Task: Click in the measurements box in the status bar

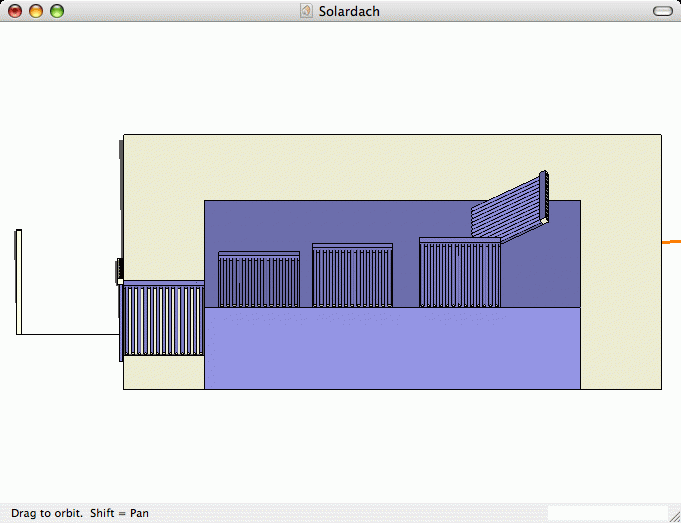Action: [606, 513]
